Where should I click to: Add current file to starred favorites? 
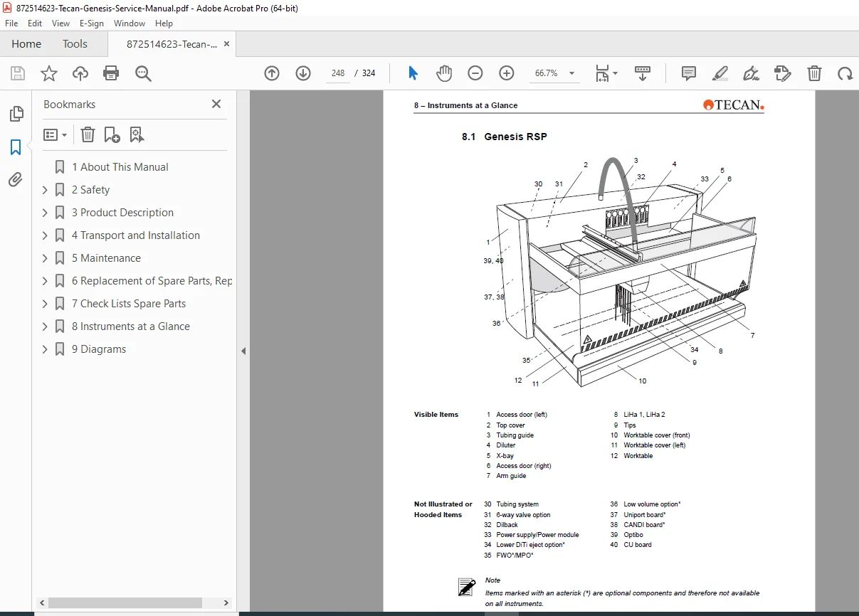(x=48, y=73)
